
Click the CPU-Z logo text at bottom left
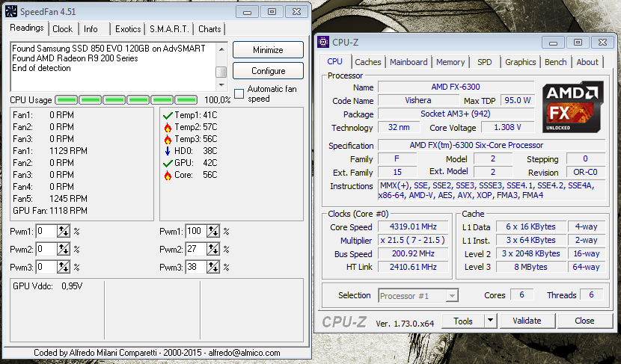343,321
